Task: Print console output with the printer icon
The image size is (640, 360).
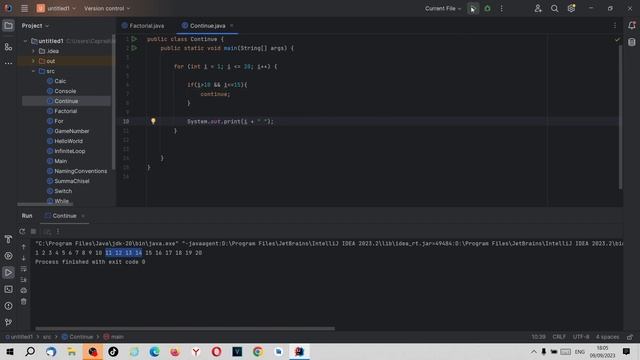Action: 23,291
